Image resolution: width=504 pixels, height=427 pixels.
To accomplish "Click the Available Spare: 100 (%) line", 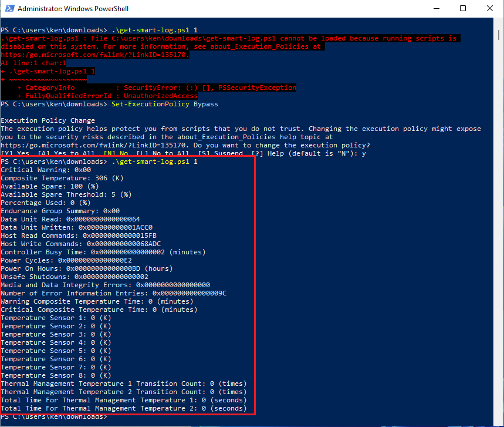I will pos(50,186).
